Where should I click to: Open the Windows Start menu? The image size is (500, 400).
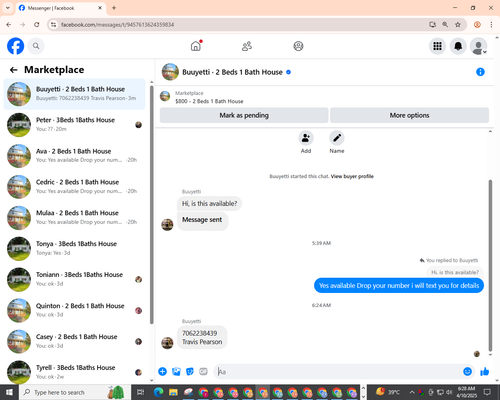[x=9, y=392]
